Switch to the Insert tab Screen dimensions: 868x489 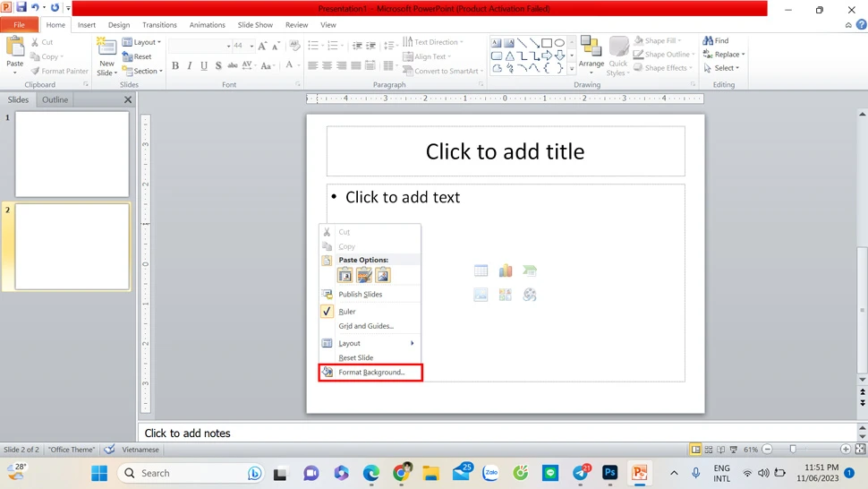[x=87, y=25]
